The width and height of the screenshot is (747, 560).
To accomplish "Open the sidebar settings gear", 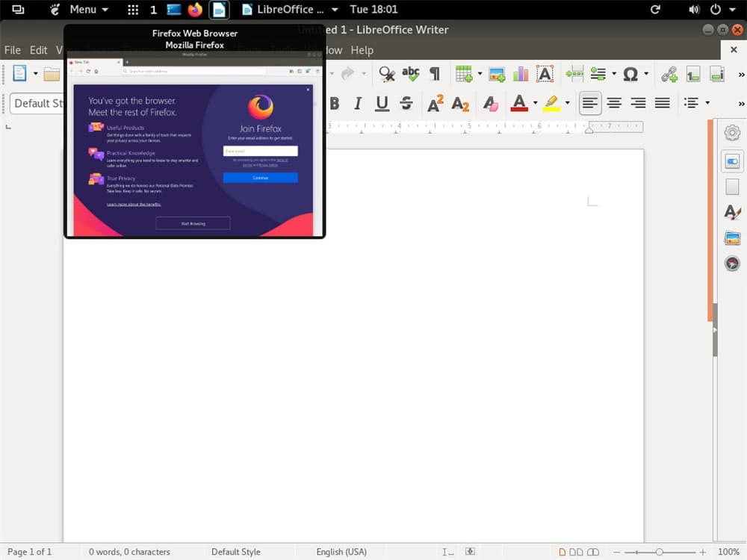I will pyautogui.click(x=732, y=132).
